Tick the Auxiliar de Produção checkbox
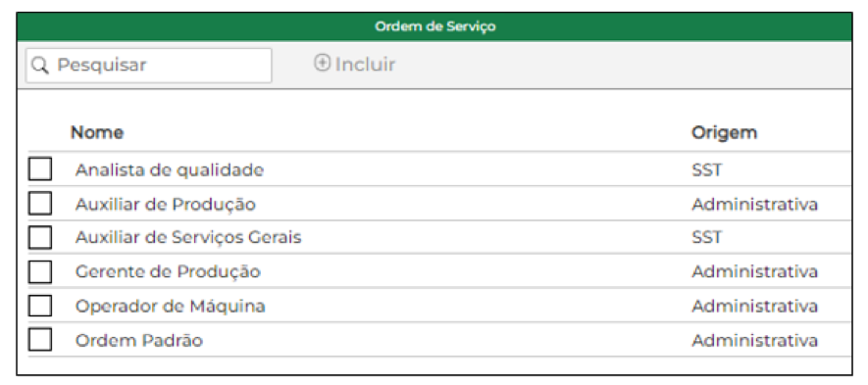The image size is (868, 385). click(40, 203)
